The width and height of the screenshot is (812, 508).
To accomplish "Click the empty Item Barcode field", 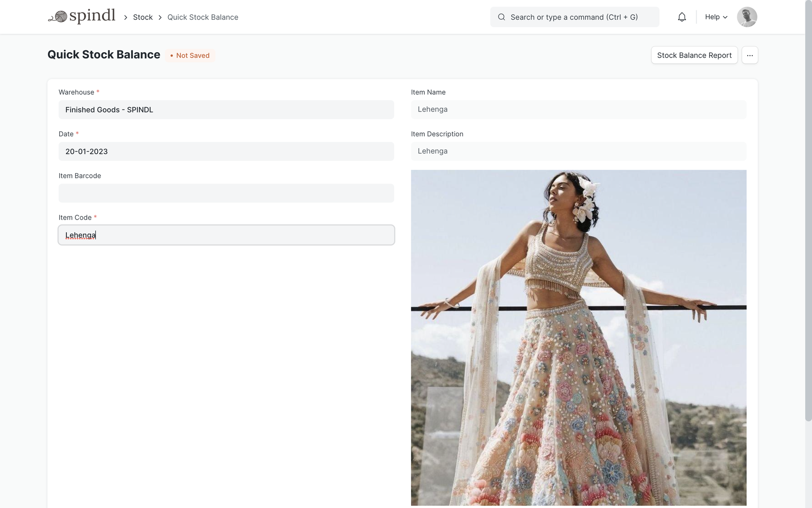I will point(226,193).
